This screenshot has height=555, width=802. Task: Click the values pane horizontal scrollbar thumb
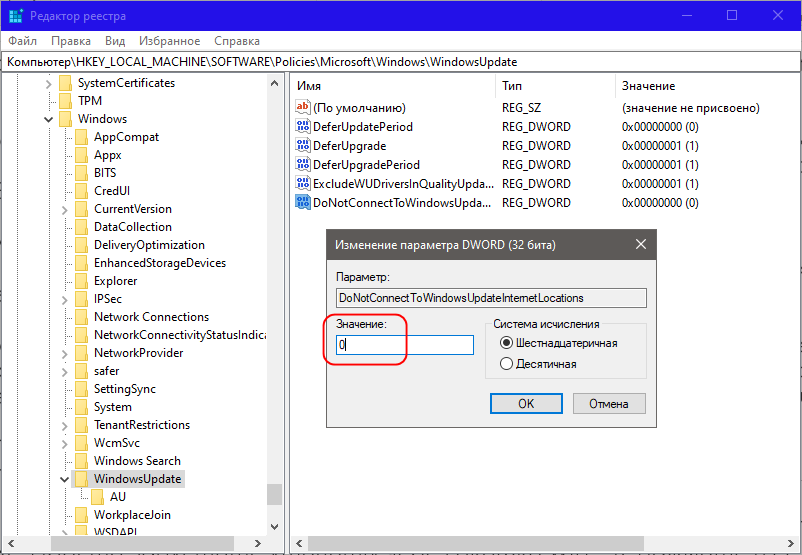click(x=476, y=543)
